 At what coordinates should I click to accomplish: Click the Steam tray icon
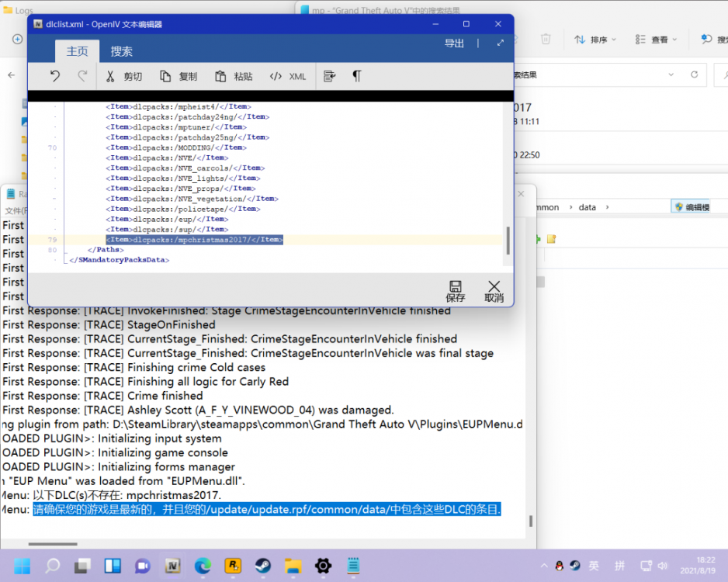[x=575, y=566]
